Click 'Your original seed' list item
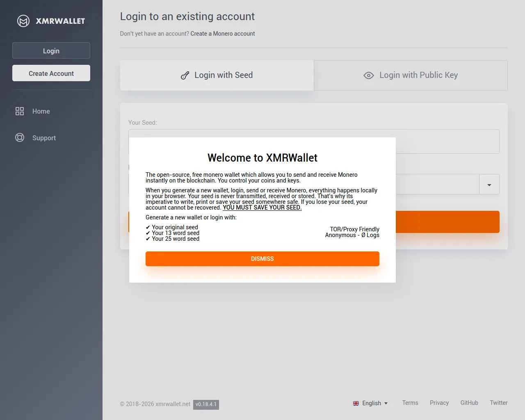Viewport: 525px width, 420px height. [172, 227]
